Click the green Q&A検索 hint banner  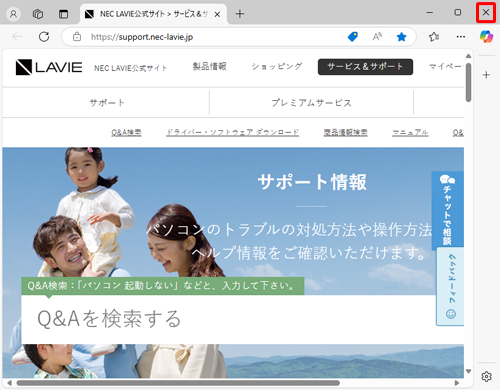pyautogui.click(x=163, y=286)
